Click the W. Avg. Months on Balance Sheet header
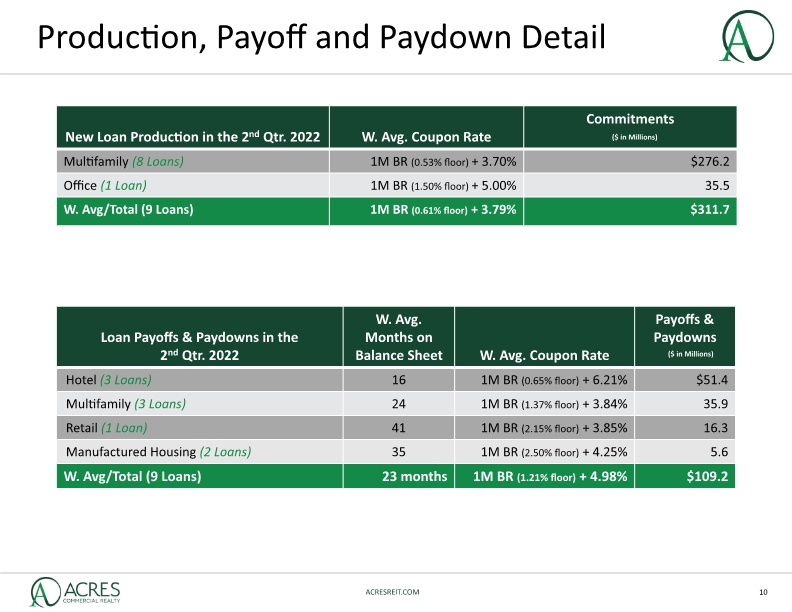Screen dimensions: 792x612 tap(399, 336)
